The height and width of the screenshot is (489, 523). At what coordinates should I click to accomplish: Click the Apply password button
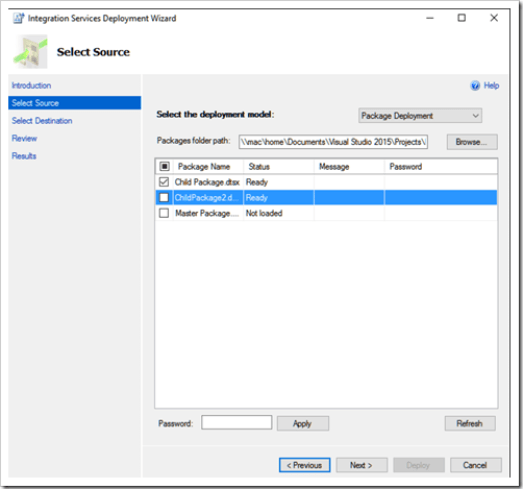303,424
